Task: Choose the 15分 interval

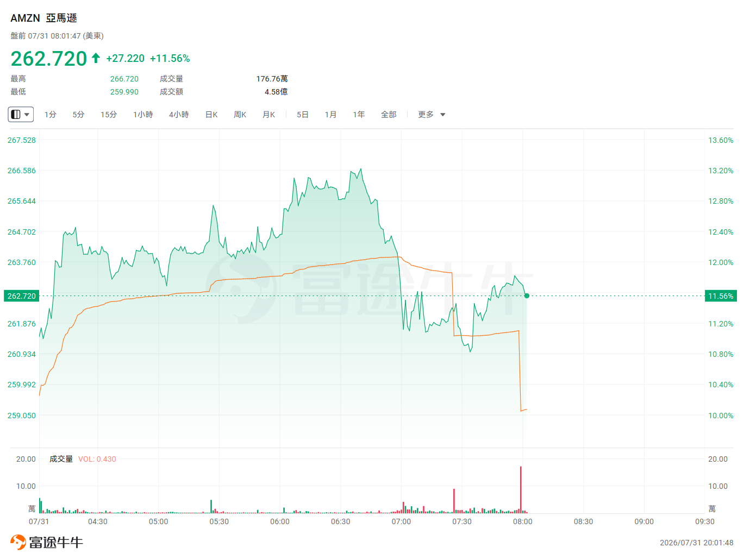Action: pos(109,115)
